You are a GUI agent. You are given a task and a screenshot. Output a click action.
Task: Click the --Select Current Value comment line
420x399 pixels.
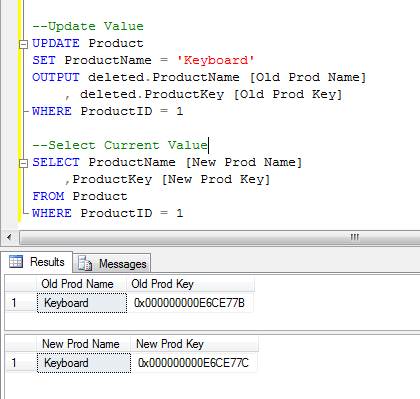120,145
